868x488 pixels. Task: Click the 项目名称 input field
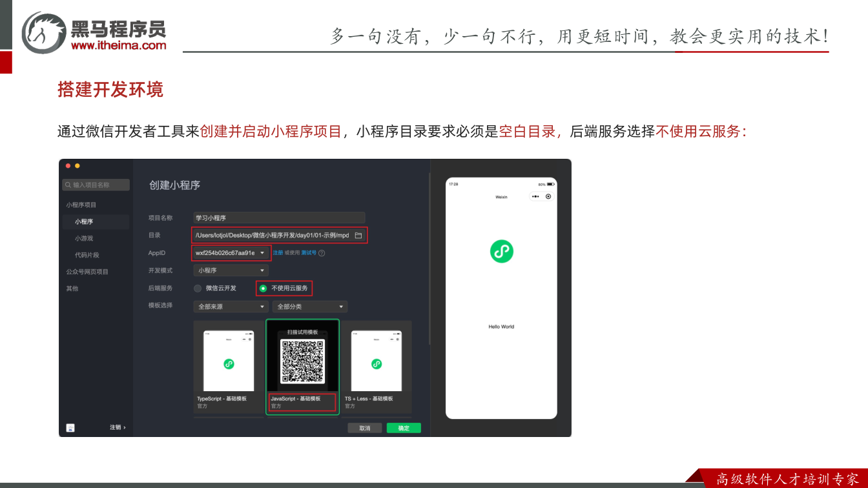(x=279, y=218)
